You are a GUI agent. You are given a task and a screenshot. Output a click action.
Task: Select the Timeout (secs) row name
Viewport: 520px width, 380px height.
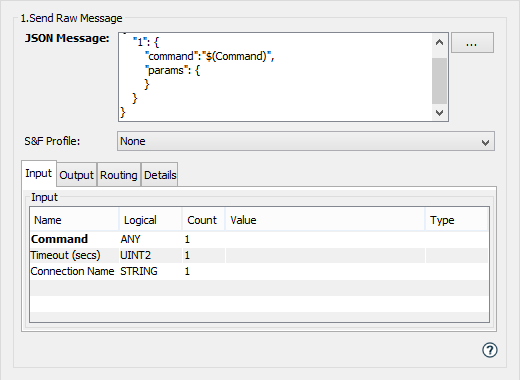point(65,255)
